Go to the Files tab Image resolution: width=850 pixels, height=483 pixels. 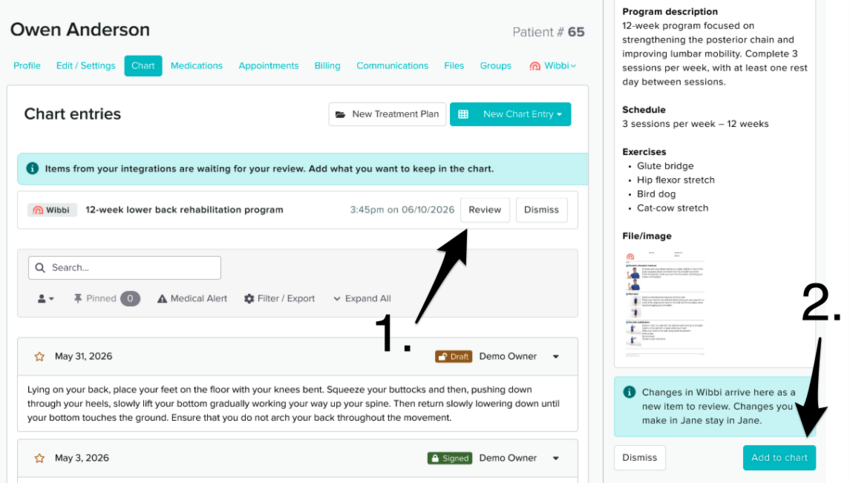click(454, 66)
